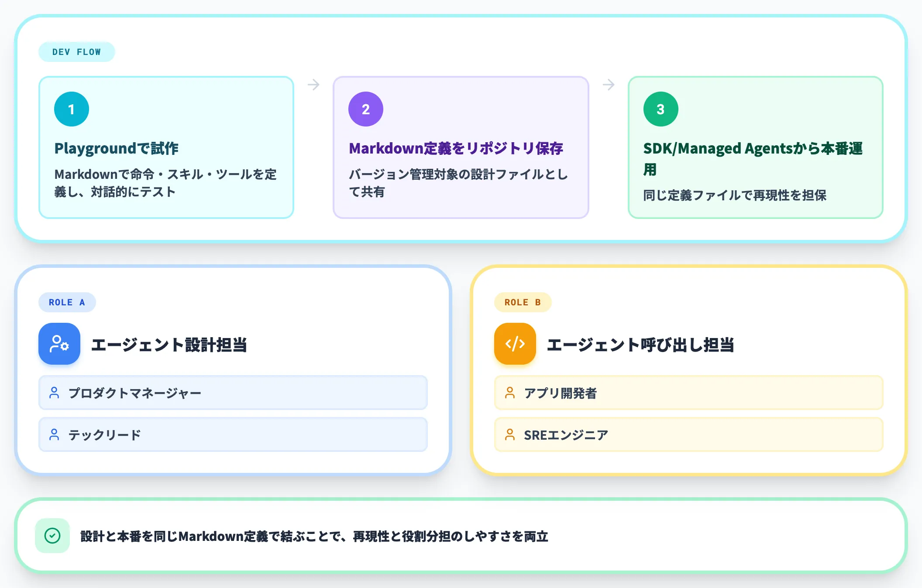Click the DEV FLOW badge

[x=77, y=52]
